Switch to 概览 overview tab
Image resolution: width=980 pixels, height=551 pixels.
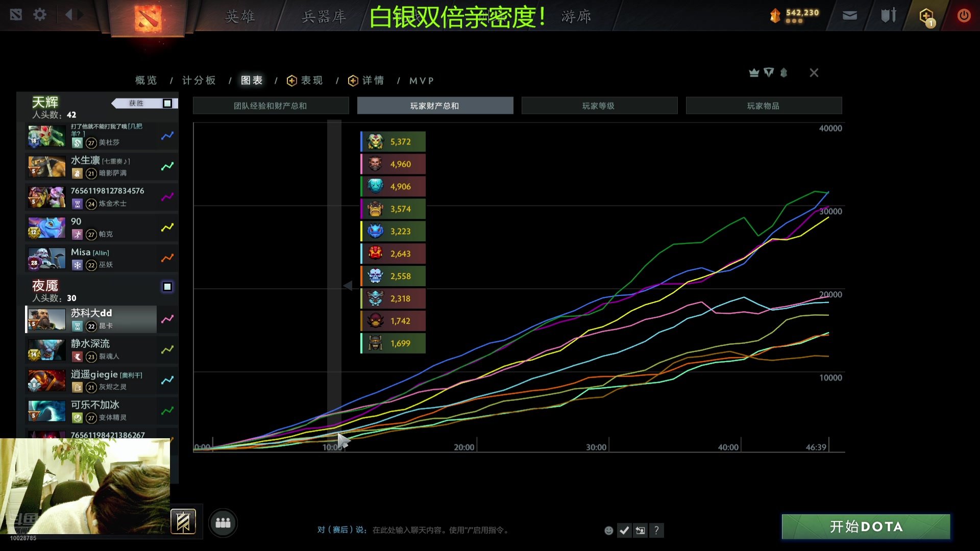coord(146,81)
